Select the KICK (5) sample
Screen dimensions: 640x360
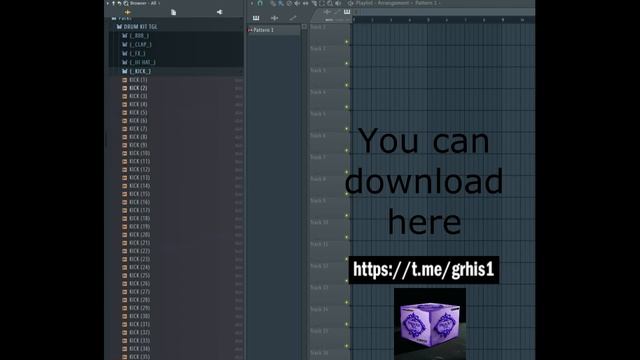click(138, 113)
